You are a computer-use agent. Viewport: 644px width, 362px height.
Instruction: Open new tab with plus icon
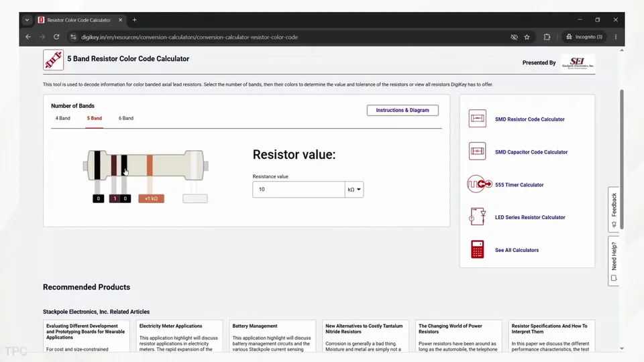tap(134, 19)
